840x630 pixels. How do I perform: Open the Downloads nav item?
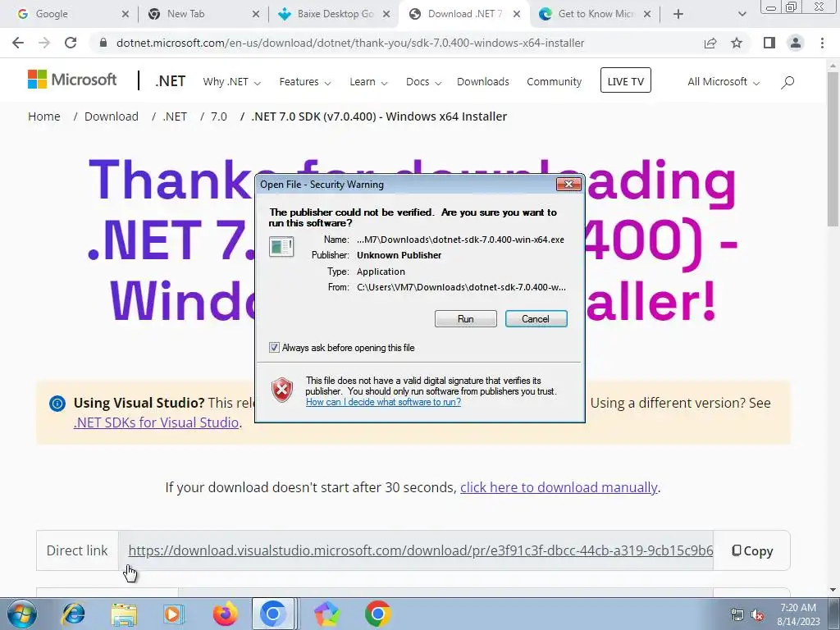tap(482, 82)
